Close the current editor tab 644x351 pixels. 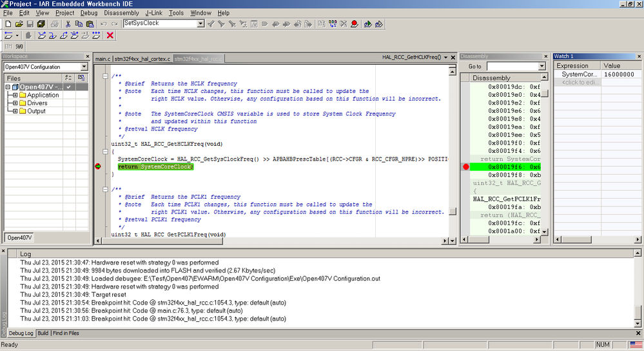point(453,57)
